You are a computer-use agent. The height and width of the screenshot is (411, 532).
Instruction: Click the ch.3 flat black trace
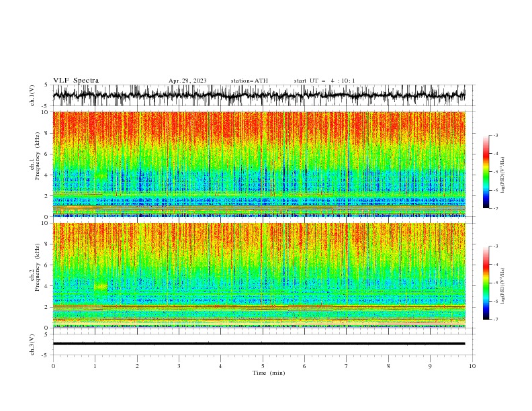pyautogui.click(x=259, y=344)
